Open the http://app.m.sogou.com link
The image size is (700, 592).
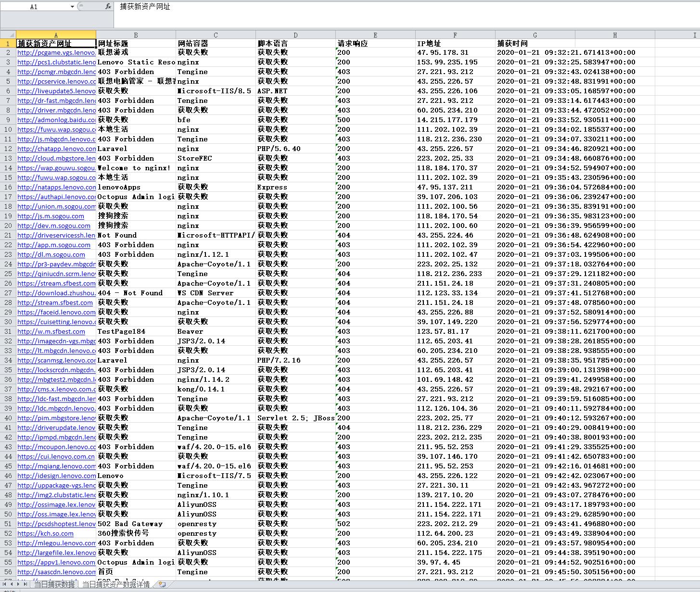pos(54,245)
